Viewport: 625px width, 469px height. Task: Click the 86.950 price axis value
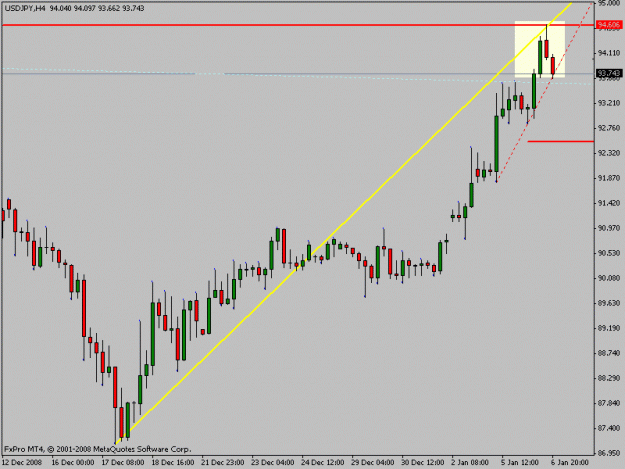(609, 453)
